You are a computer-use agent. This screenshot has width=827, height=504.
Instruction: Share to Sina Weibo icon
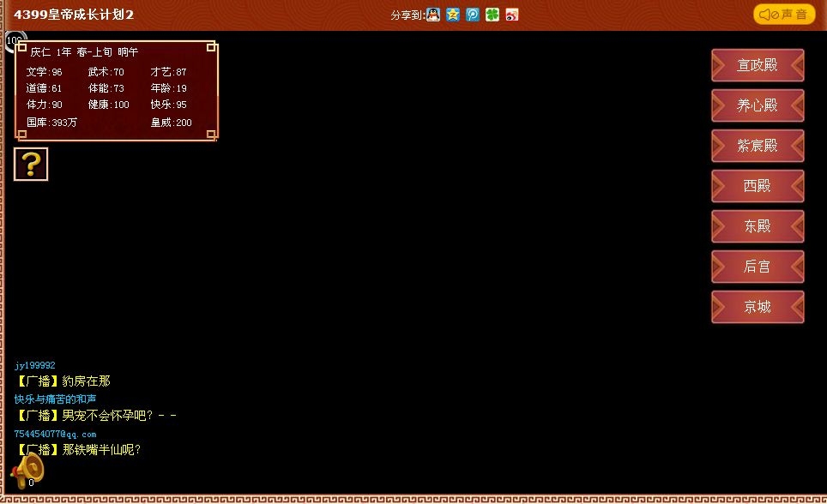point(512,15)
